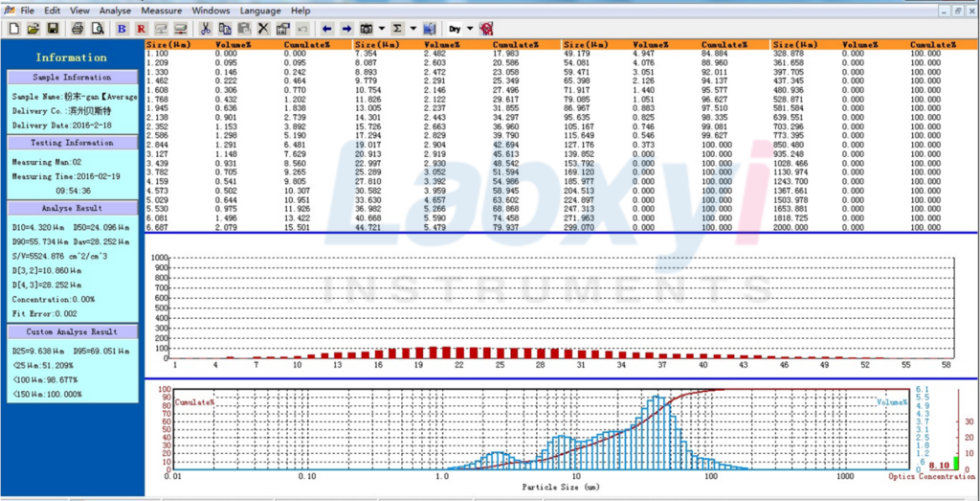The height and width of the screenshot is (501, 980).
Task: Restore the inner document window
Action: (957, 11)
